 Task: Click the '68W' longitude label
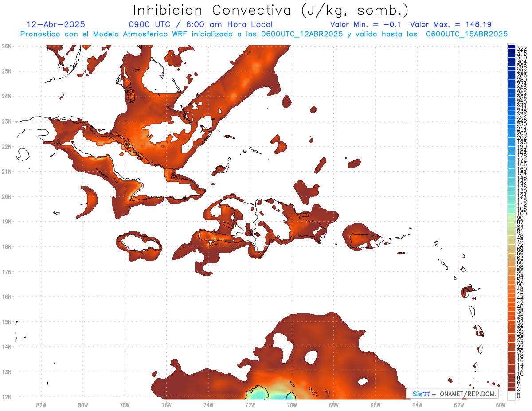click(333, 405)
